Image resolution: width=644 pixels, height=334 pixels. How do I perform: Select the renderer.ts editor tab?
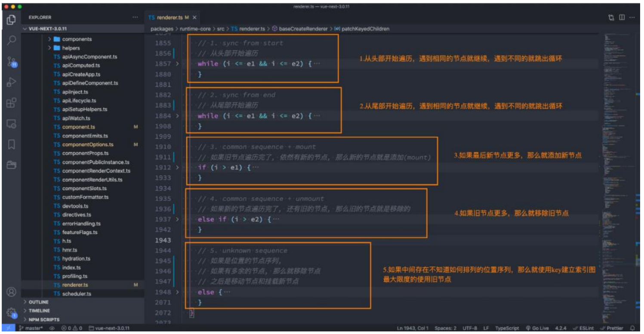[168, 18]
